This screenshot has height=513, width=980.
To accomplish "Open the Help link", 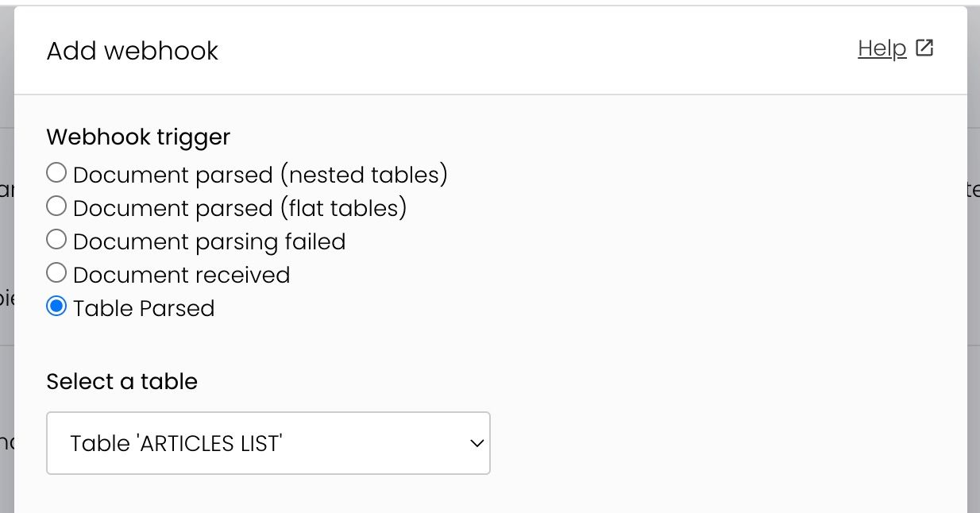I will tap(882, 48).
